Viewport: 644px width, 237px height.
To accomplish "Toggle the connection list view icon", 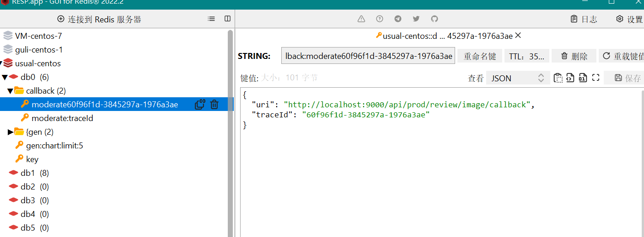I will [211, 19].
